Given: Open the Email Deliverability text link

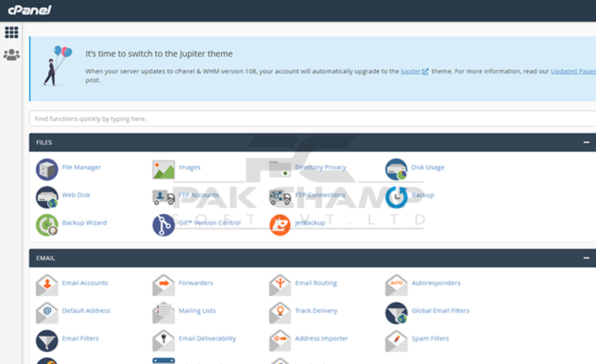Looking at the screenshot, I should point(207,338).
